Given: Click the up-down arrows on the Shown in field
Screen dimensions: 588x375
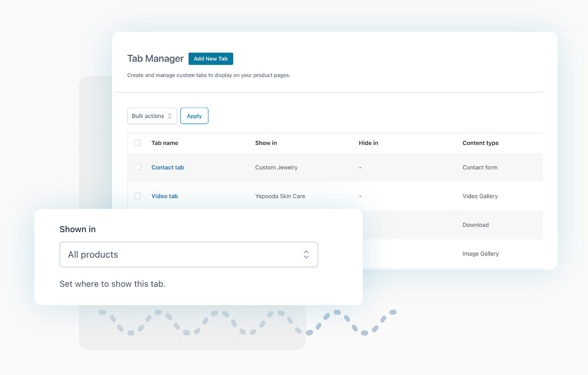Looking at the screenshot, I should point(306,254).
